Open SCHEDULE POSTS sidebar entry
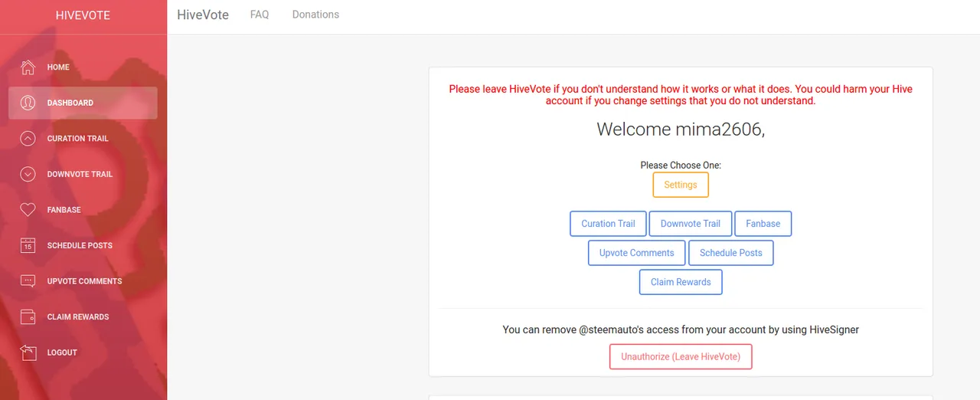 coord(83,245)
